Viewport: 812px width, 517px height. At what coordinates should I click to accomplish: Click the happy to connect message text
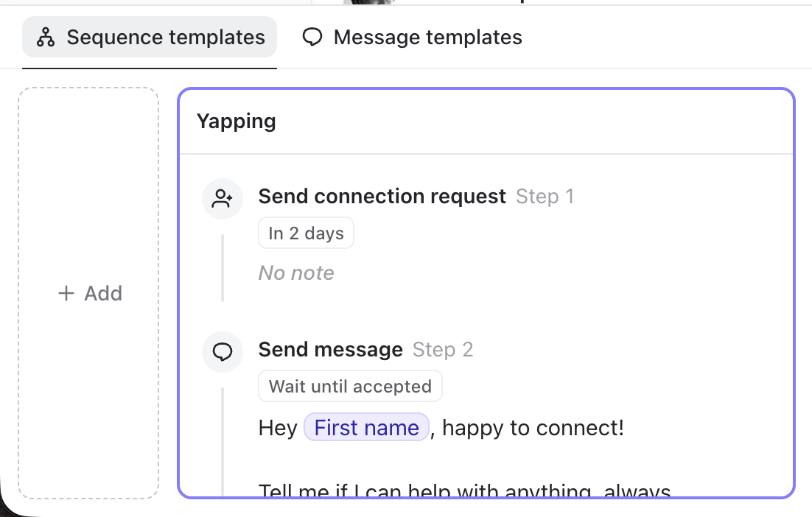(x=533, y=428)
